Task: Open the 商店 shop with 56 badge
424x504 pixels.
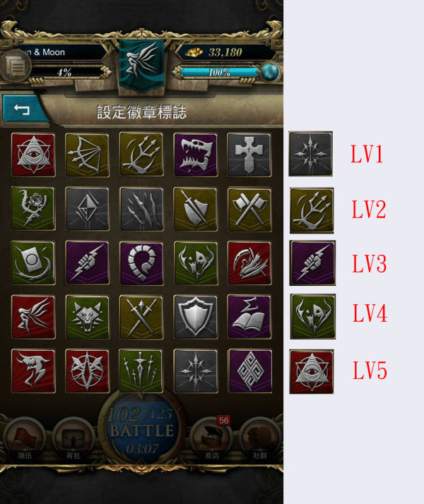Action: (x=212, y=439)
